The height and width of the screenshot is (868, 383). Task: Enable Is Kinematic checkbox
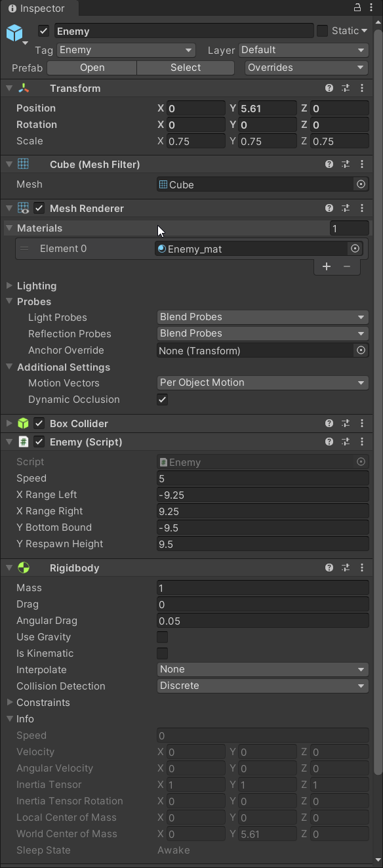[x=163, y=653]
